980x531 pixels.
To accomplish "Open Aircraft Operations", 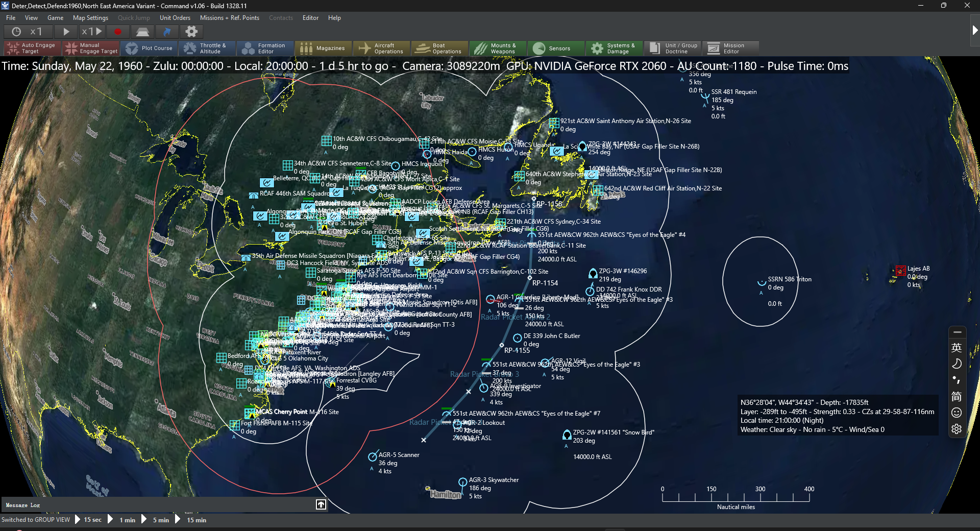I will click(x=381, y=48).
